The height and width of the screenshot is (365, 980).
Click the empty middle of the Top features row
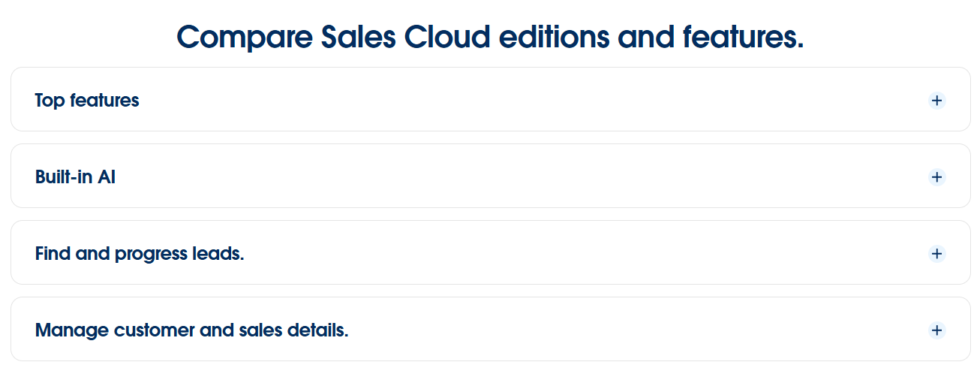point(525,101)
